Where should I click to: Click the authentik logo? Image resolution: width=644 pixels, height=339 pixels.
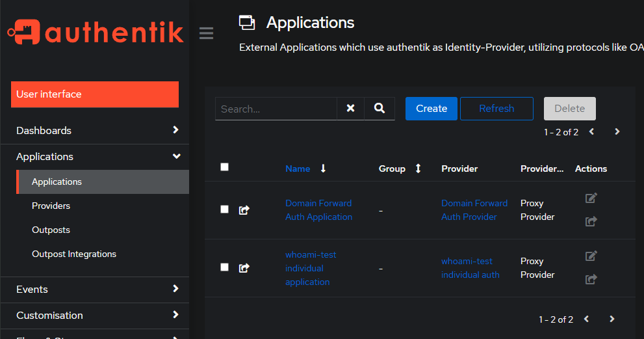pyautogui.click(x=96, y=32)
